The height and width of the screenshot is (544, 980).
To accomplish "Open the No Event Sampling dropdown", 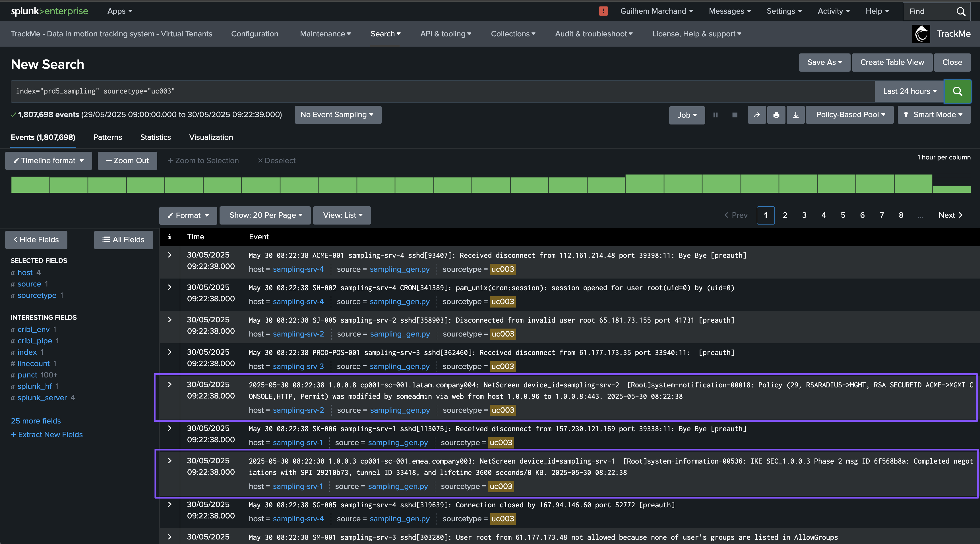I will (x=338, y=115).
